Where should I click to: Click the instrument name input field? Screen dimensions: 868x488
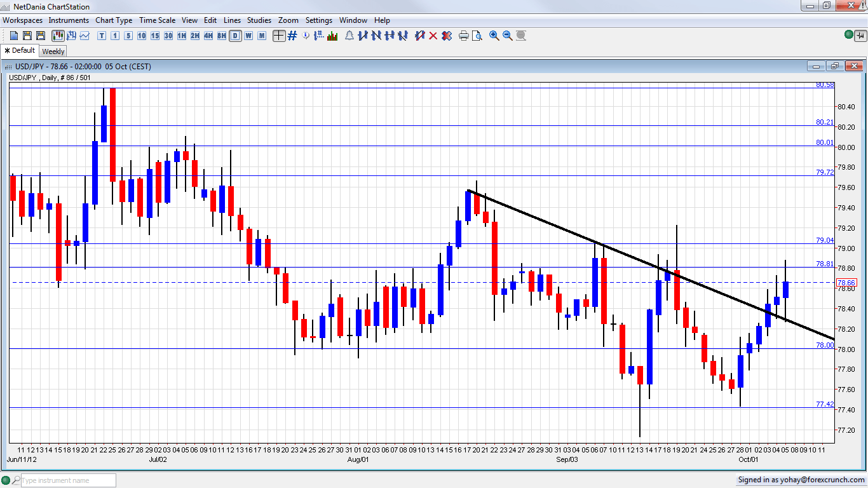point(68,480)
